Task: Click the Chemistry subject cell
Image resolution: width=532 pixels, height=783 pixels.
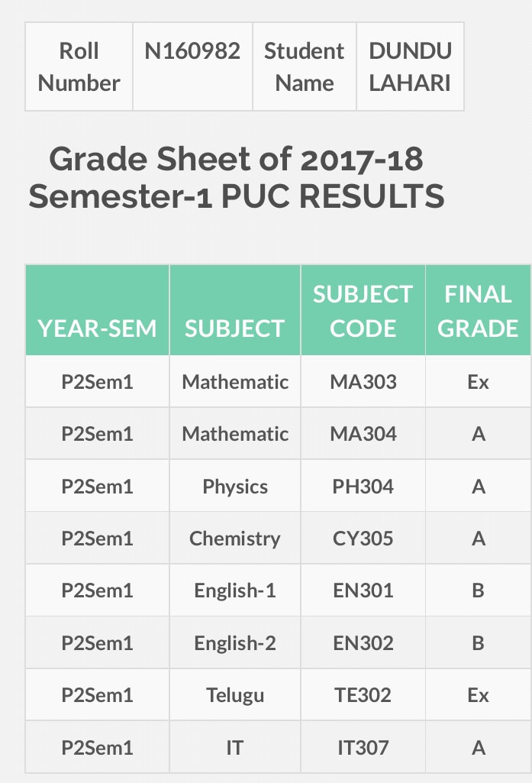Action: pyautogui.click(x=235, y=538)
